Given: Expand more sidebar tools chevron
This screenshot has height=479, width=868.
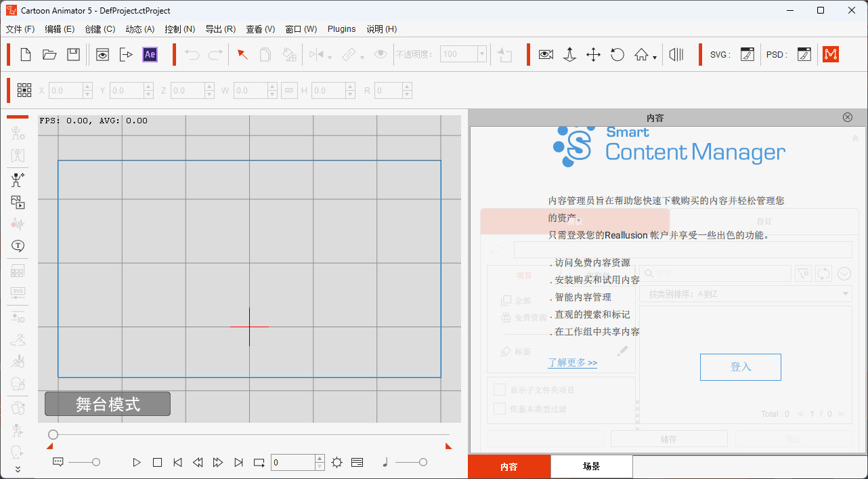Looking at the screenshot, I should [x=18, y=468].
